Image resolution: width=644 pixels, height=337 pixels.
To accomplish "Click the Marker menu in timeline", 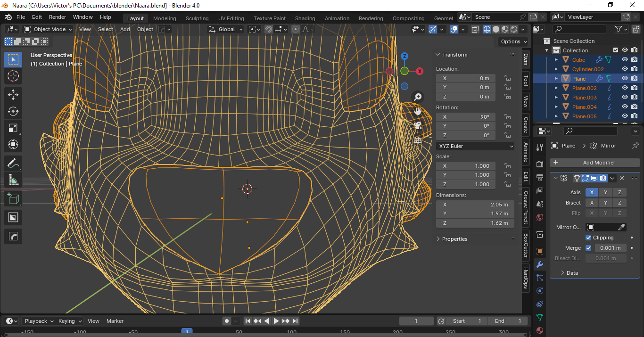I will click(115, 321).
